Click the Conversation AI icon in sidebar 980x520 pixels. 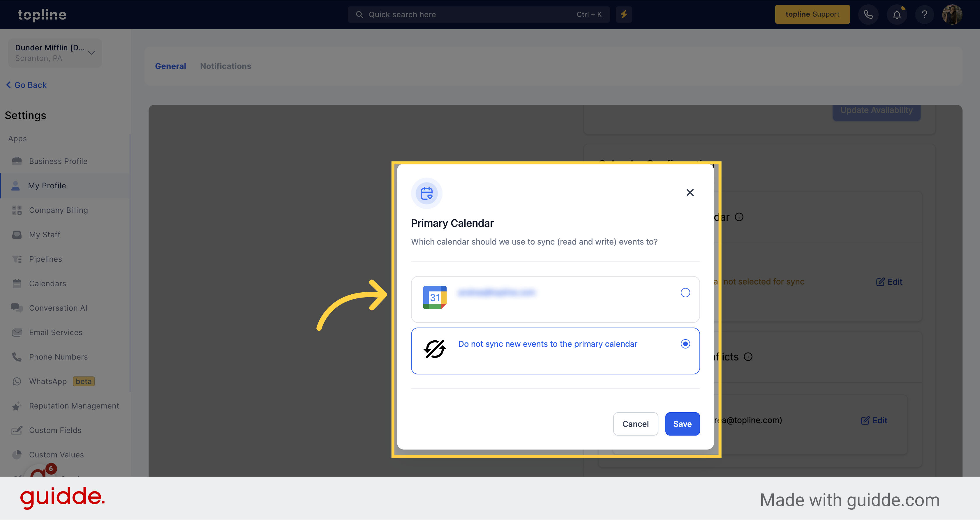coord(16,307)
